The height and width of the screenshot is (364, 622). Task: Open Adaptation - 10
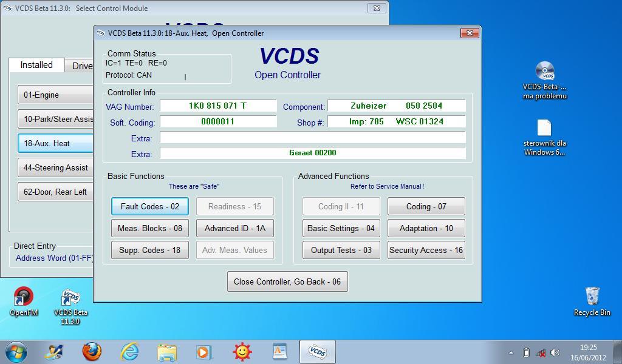coord(426,228)
